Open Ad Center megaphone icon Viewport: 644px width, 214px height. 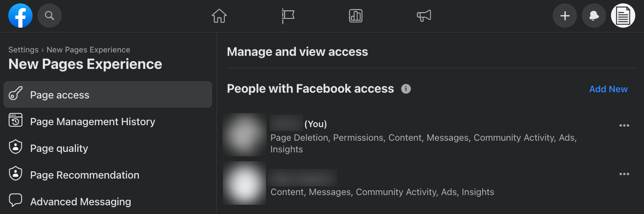pyautogui.click(x=424, y=16)
